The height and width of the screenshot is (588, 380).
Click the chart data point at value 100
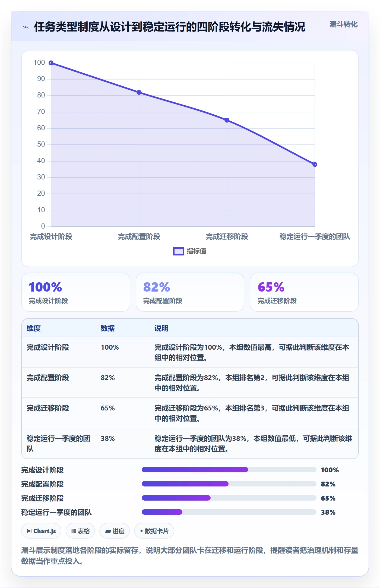51,63
